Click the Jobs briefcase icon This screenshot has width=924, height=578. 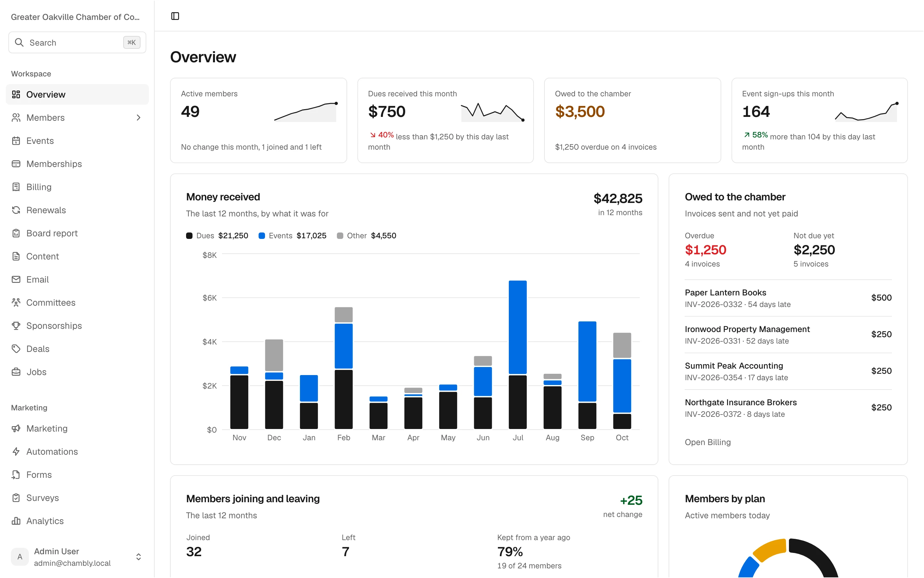pyautogui.click(x=16, y=372)
